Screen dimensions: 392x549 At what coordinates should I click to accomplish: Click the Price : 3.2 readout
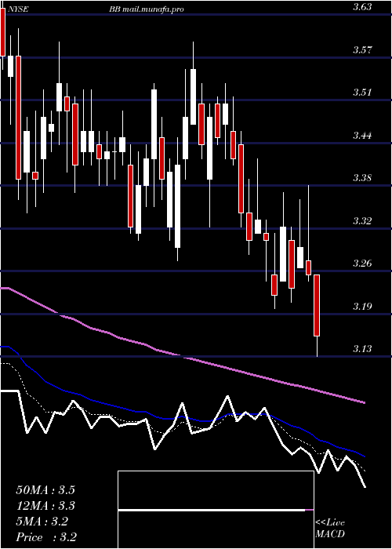[x=46, y=537]
